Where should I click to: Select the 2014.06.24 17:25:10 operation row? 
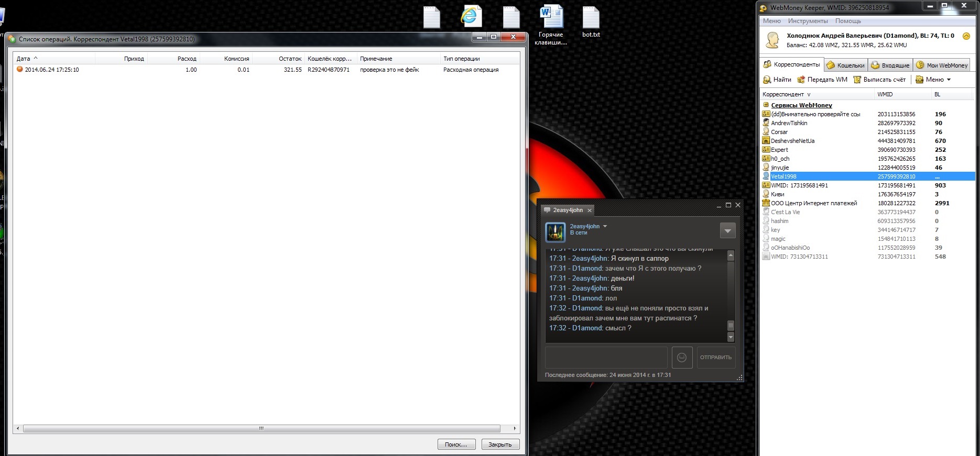267,70
